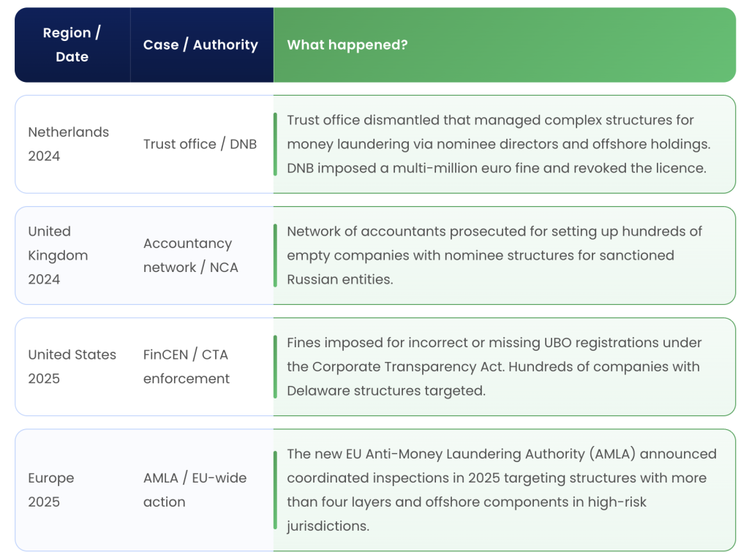The width and height of the screenshot is (749, 560).
Task: Select the "Netherlands 2024" region cell
Action: coord(68,144)
